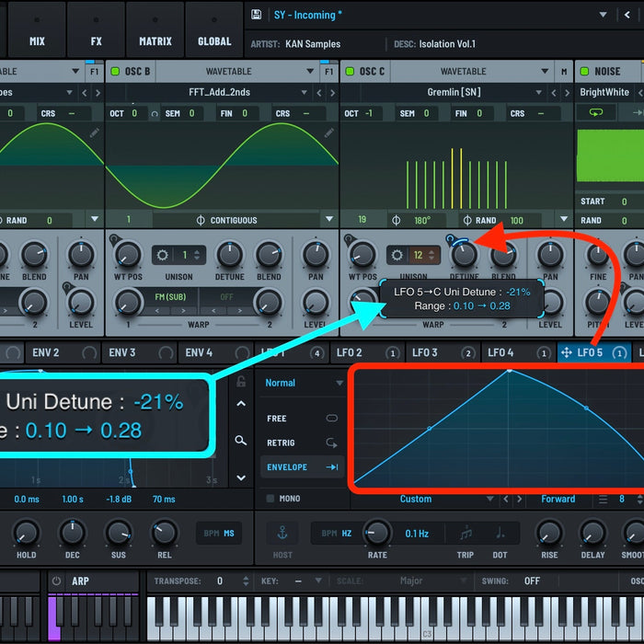Image resolution: width=644 pixels, height=644 pixels.
Task: Open the FX tab
Action: pos(96,29)
